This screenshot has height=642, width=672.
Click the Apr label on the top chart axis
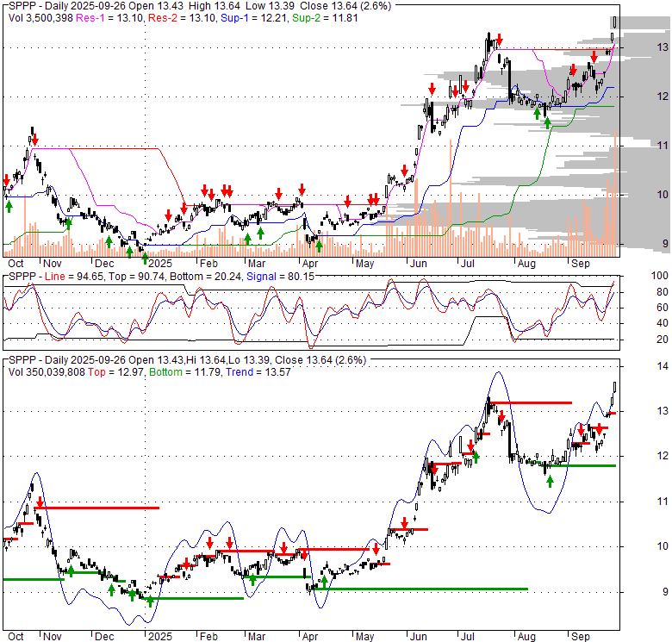click(x=310, y=264)
